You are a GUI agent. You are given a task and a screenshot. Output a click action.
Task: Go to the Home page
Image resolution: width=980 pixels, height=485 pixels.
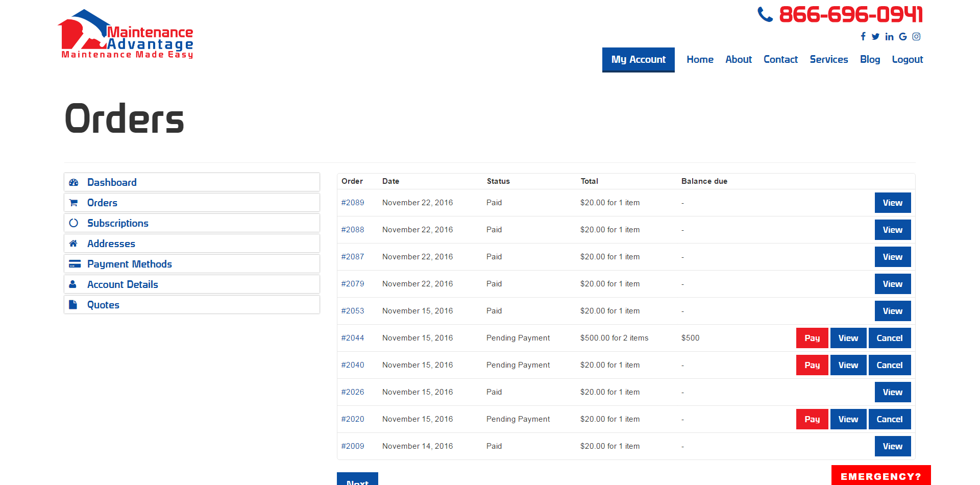700,60
